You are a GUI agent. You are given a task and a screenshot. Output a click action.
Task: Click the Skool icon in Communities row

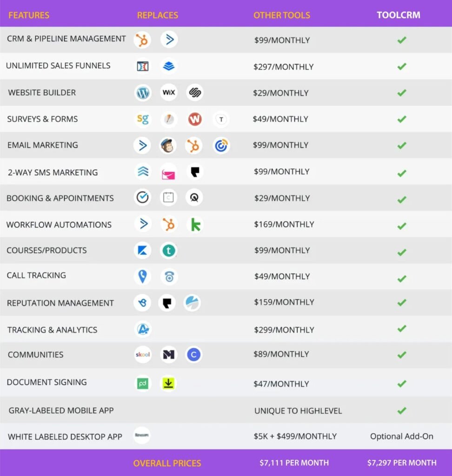pos(142,355)
